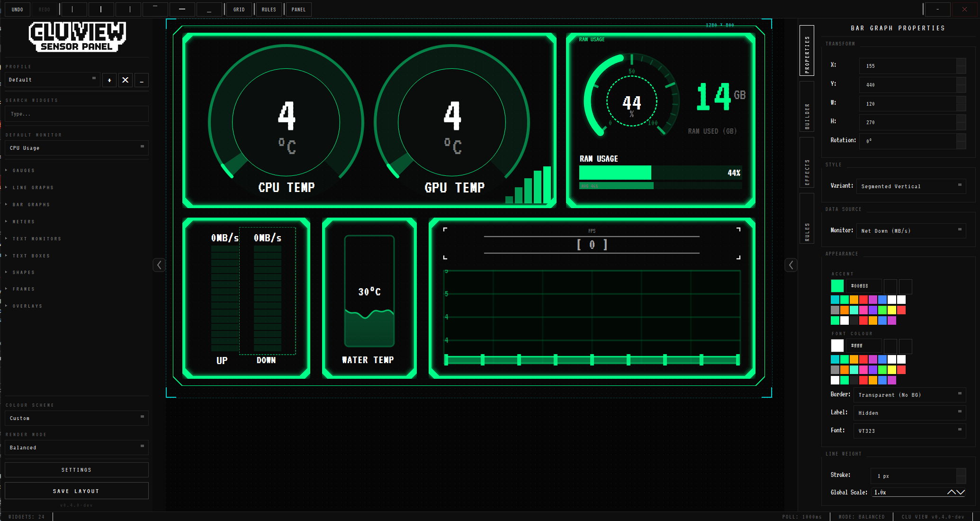Click the widget search field

point(76,114)
